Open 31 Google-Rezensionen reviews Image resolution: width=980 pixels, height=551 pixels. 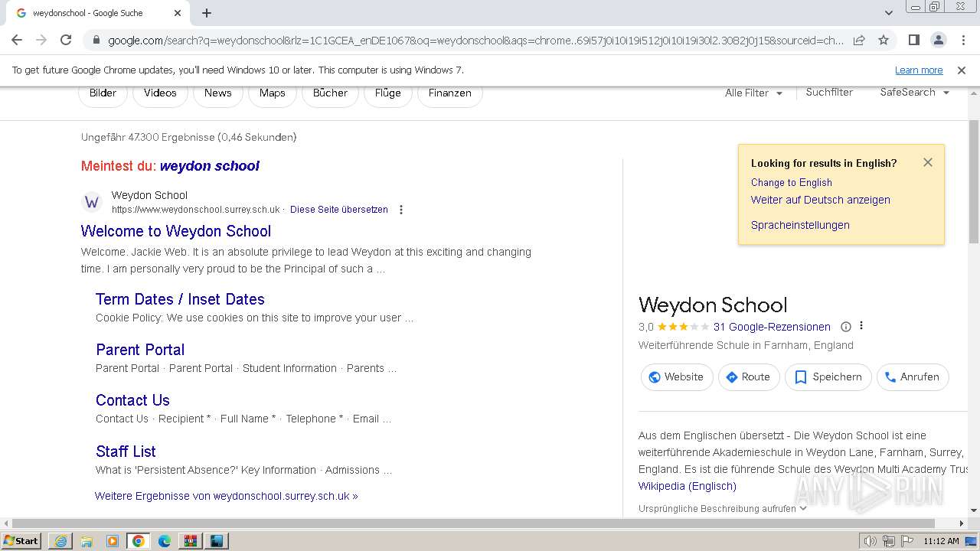(x=772, y=327)
